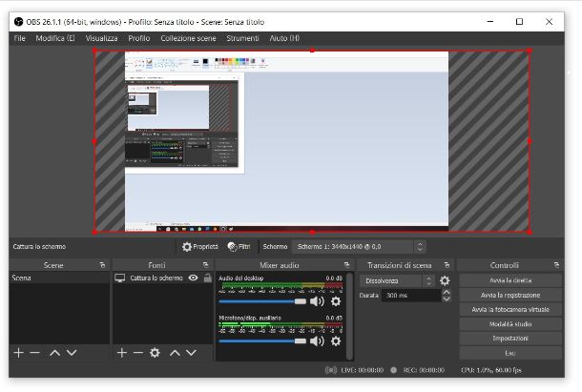Open Microfono/disp. ausiliario settings gear
This screenshot has width=582, height=392.
tap(336, 341)
